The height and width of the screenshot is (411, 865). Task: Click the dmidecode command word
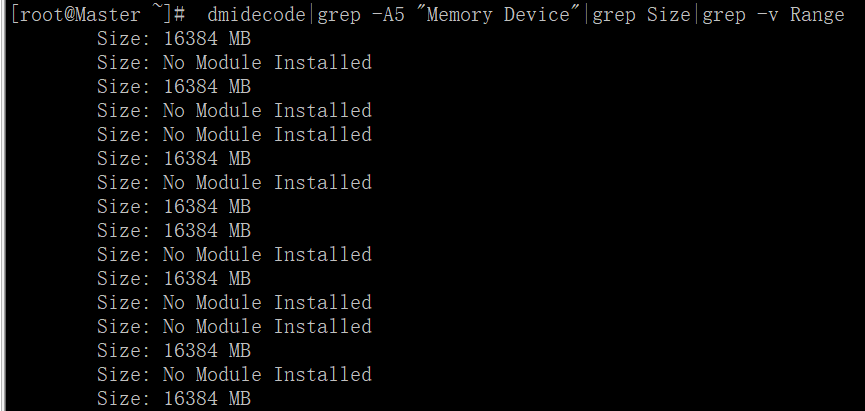tap(261, 15)
